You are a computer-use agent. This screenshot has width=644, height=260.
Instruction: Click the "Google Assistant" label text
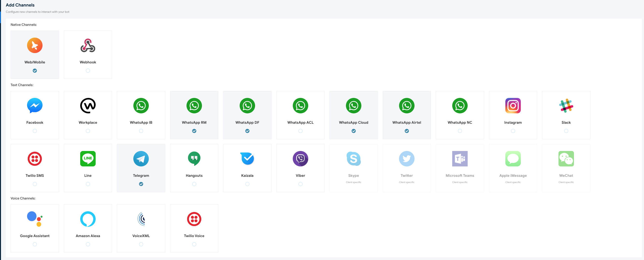35,236
